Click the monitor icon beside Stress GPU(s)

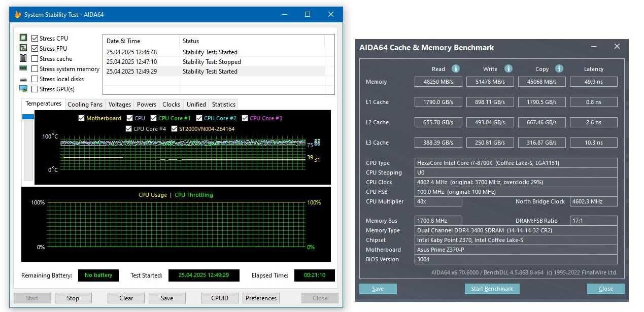[23, 89]
